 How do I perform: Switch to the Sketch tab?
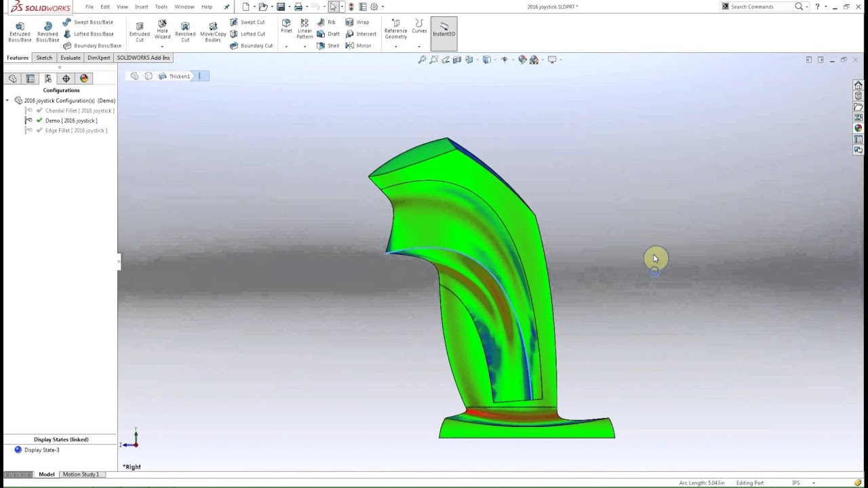44,58
